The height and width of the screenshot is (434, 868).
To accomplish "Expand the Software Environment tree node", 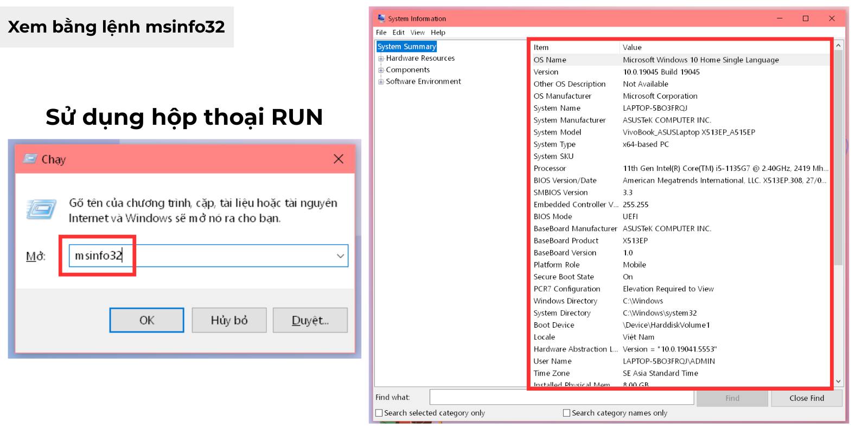I will click(x=381, y=82).
